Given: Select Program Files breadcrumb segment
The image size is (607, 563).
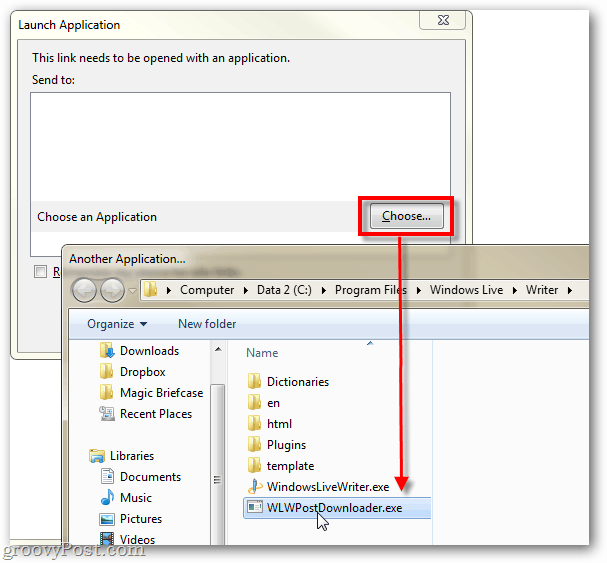Looking at the screenshot, I should point(370,290).
